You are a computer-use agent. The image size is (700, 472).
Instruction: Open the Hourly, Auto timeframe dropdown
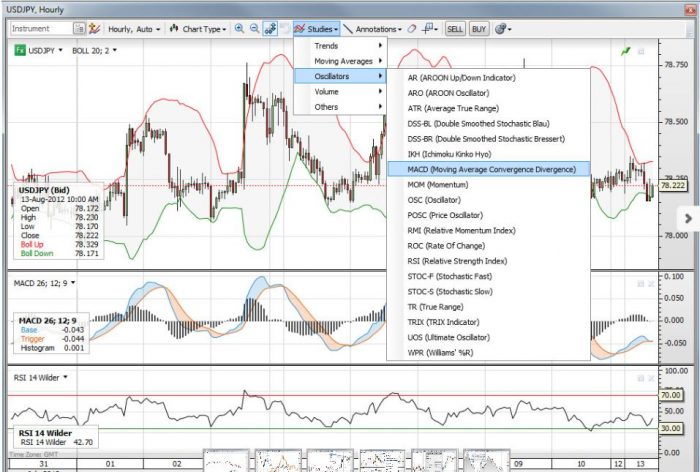[x=133, y=29]
